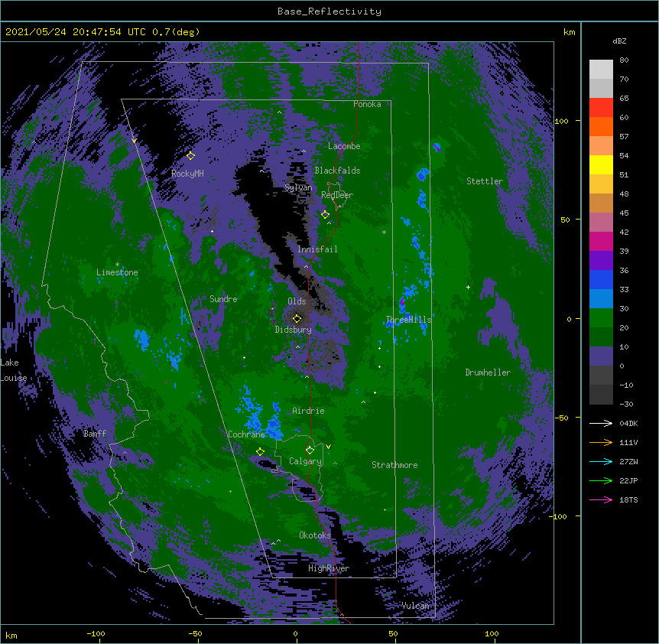The image size is (659, 644).
Task: Pick the indigo 0-10 dBZ legend color
Action: (x=601, y=356)
